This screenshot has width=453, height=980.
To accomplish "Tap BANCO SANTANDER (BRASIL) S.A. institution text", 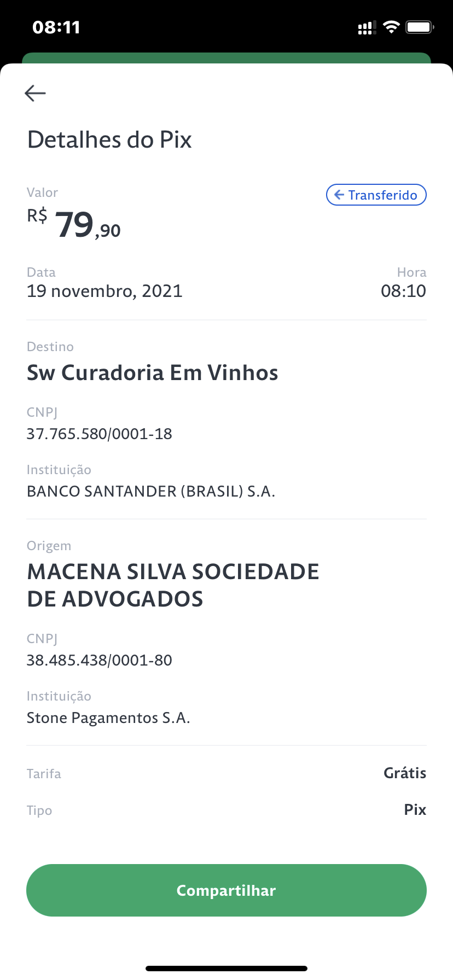I will point(151,491).
